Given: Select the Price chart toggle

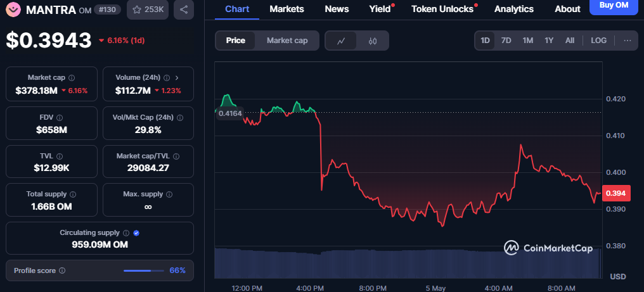Looking at the screenshot, I should [235, 41].
